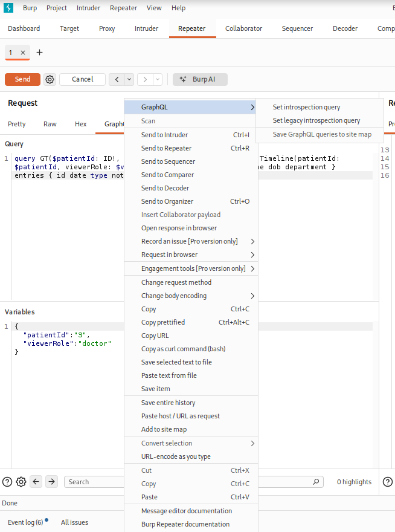Expand Engagement tools submenu arrow
Screen dimensions: 395x532
point(252,268)
